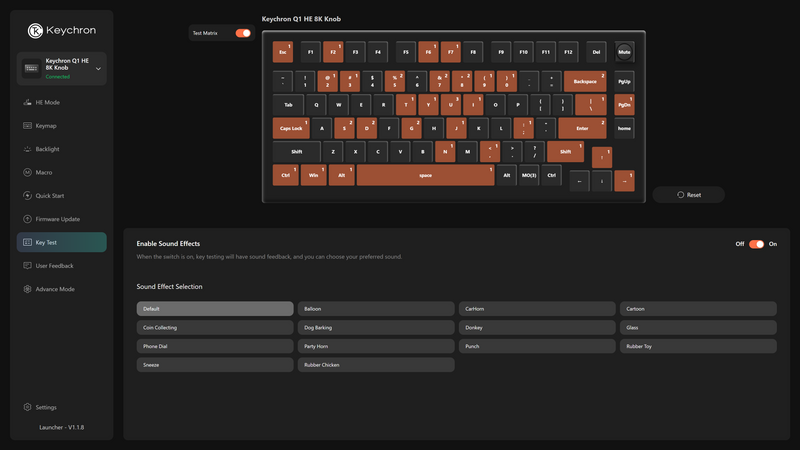
Task: Select the Coin Collecting sound effect
Action: pos(215,328)
